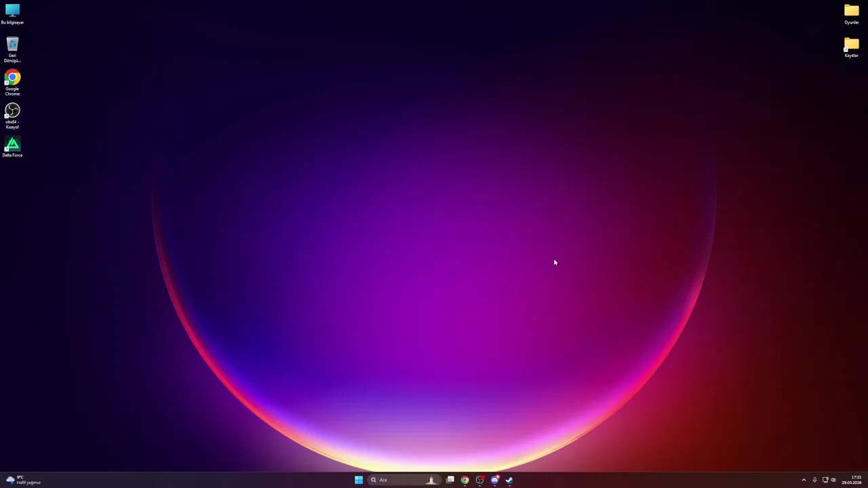Select the Oyunlar folder on desktop
Screen dimensions: 868x488
coord(852,14)
